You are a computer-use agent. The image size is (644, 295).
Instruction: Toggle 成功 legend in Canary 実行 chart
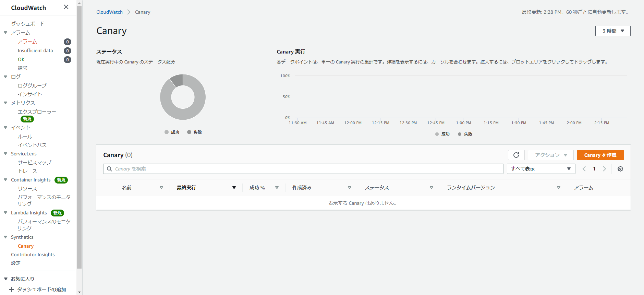(442, 134)
